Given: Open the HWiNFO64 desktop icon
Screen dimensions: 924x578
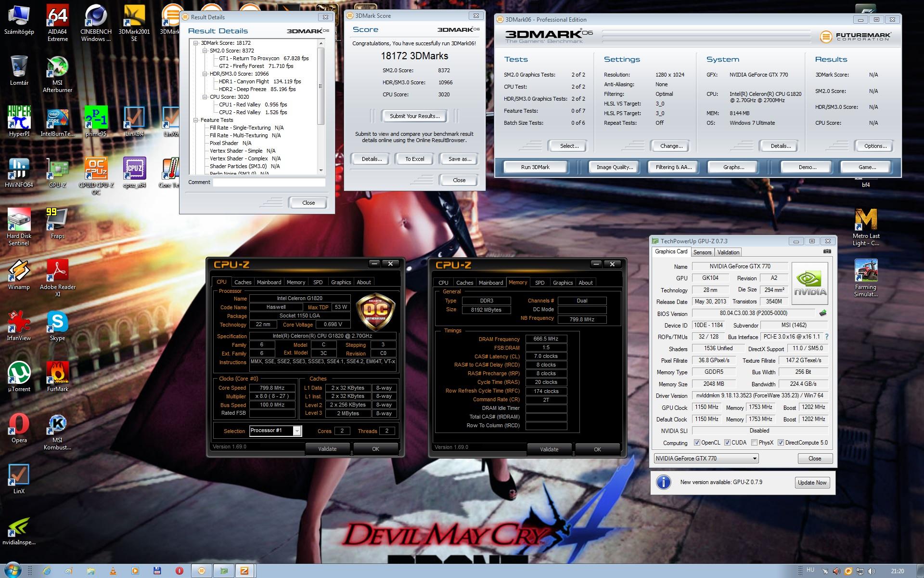Looking at the screenshot, I should [19, 173].
